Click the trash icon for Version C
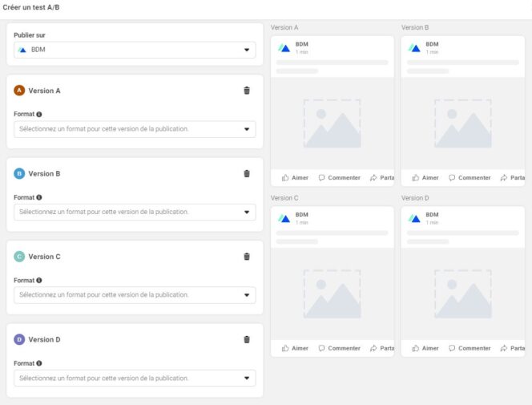This screenshot has height=405, width=532. (247, 257)
